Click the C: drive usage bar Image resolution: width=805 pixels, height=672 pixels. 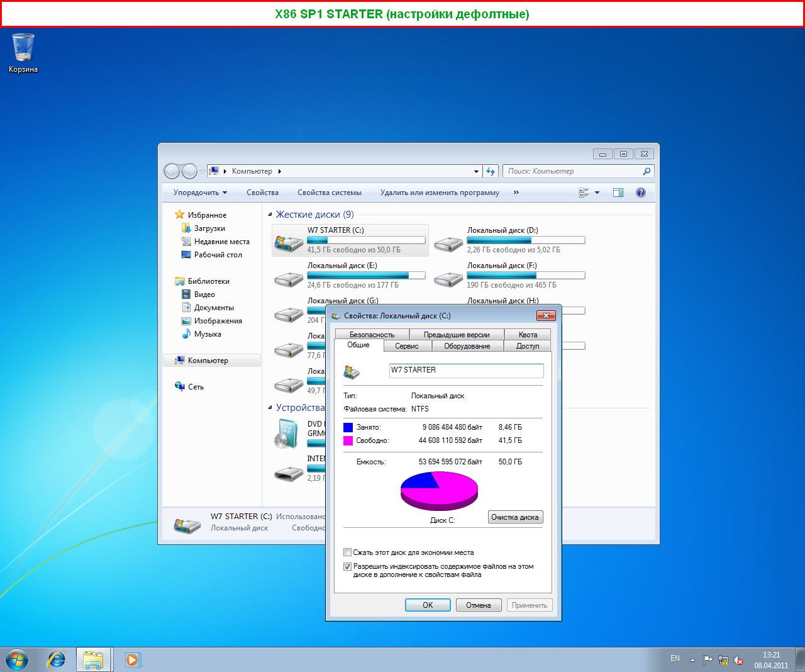[x=366, y=240]
